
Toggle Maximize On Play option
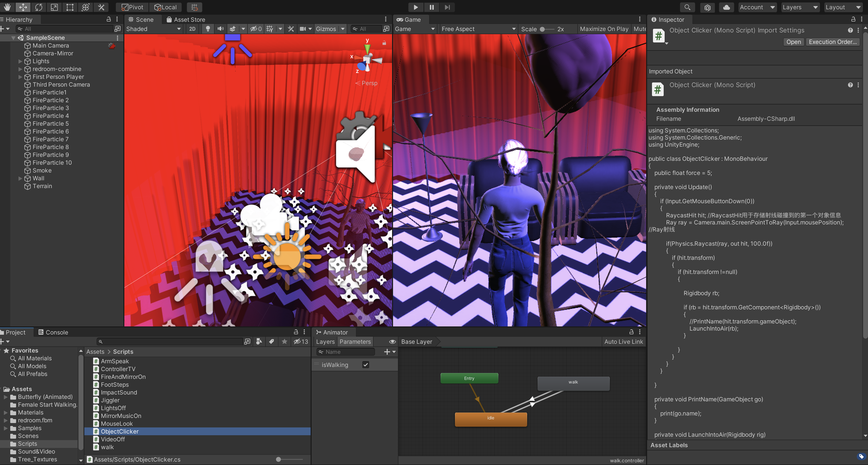pyautogui.click(x=604, y=29)
